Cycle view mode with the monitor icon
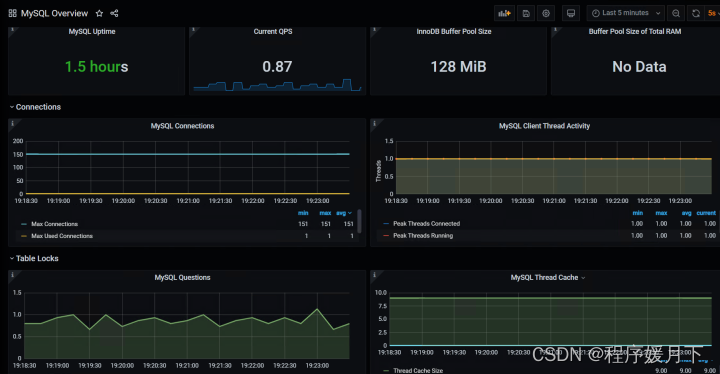720x374 pixels. pyautogui.click(x=571, y=13)
